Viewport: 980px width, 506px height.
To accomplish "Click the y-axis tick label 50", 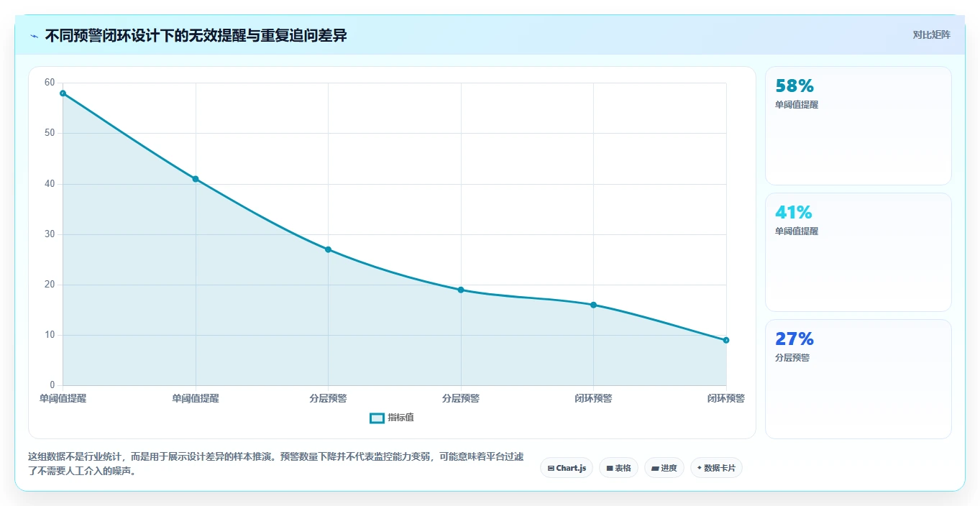I will point(50,133).
